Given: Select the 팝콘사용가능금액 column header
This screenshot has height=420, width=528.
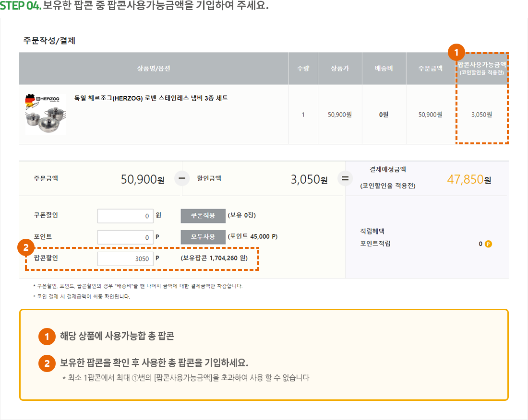Looking at the screenshot, I should click(481, 69).
